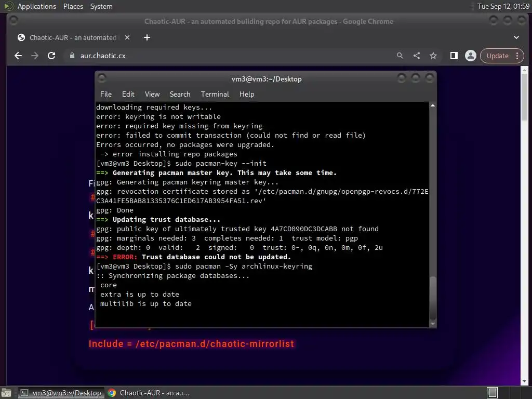This screenshot has height=399, width=532.
Task: Open Chrome side panel icon
Action: 454,56
